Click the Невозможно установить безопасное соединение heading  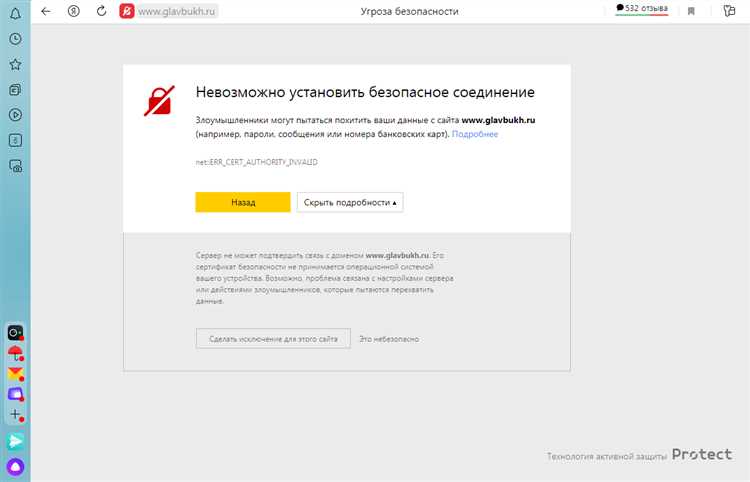[365, 92]
